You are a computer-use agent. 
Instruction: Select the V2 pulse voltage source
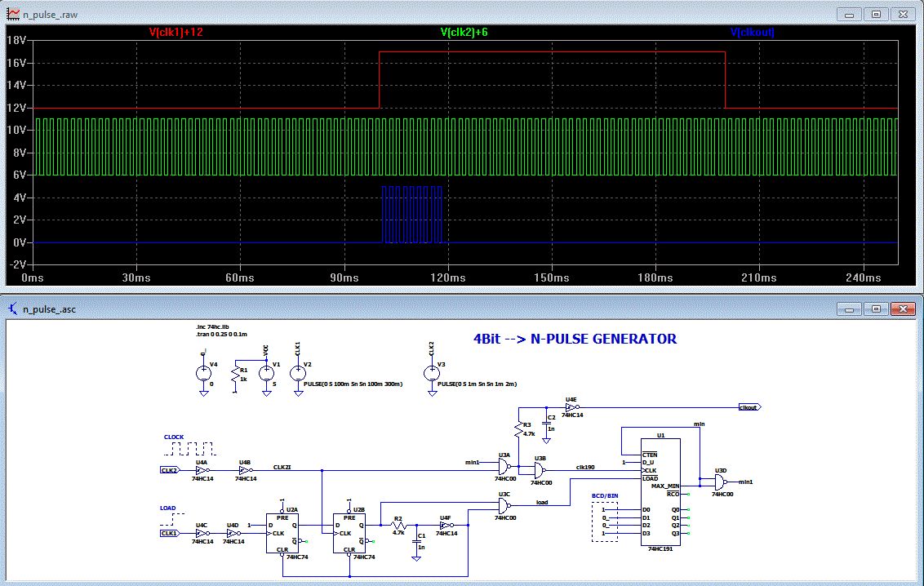[297, 373]
